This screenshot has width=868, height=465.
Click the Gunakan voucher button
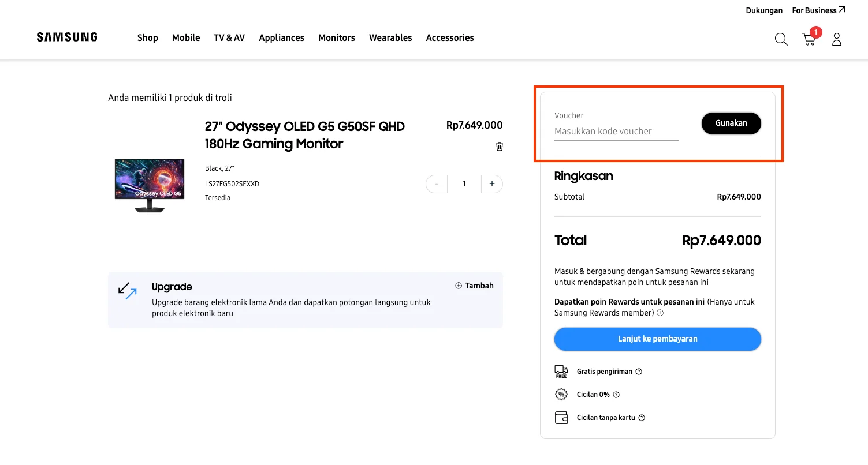731,123
